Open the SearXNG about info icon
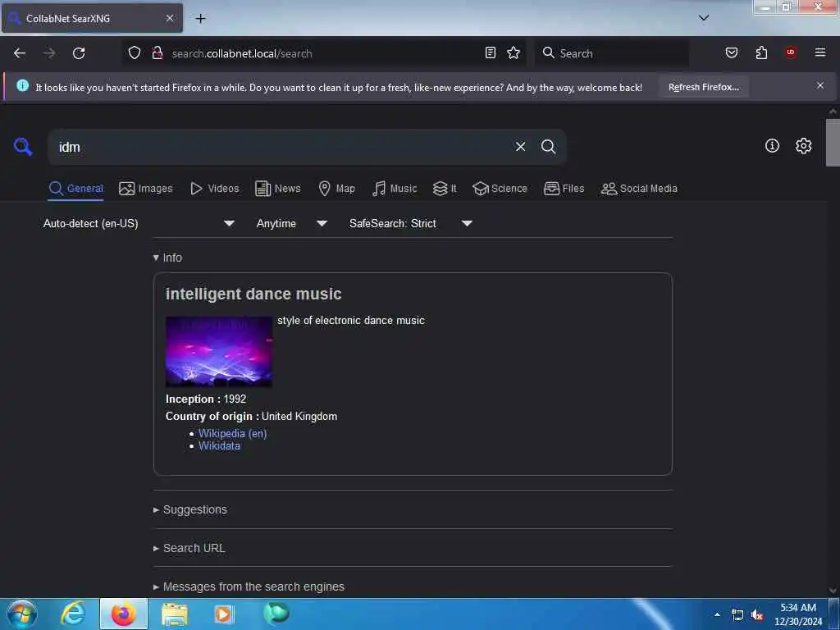 pos(772,146)
